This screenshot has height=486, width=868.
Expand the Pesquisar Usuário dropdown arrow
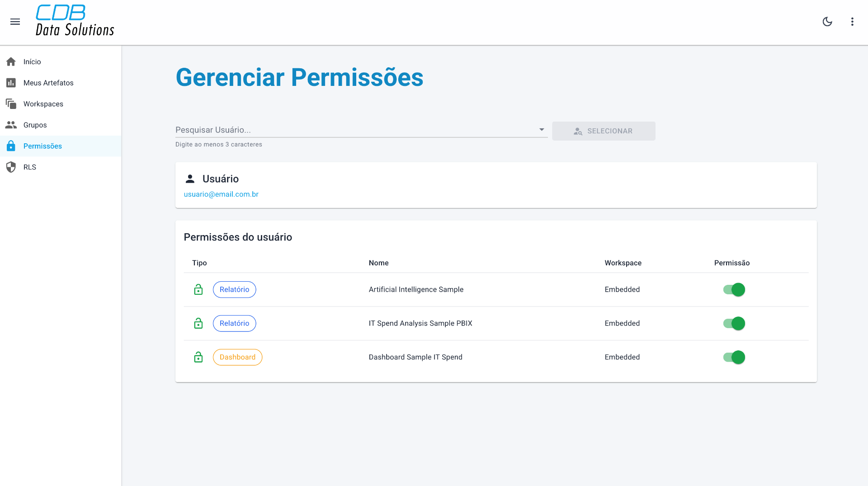coord(541,130)
